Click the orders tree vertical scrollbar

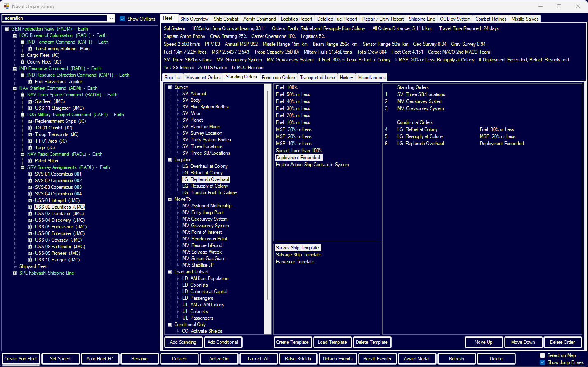click(268, 209)
